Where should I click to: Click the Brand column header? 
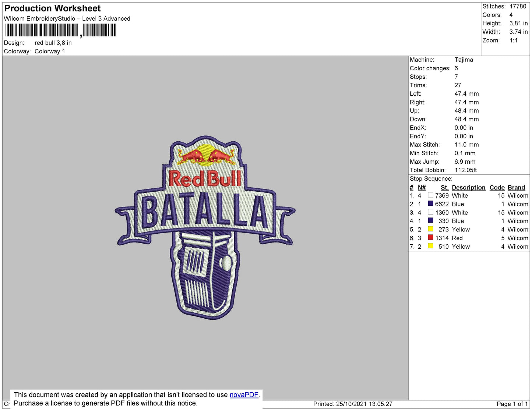[x=516, y=187]
